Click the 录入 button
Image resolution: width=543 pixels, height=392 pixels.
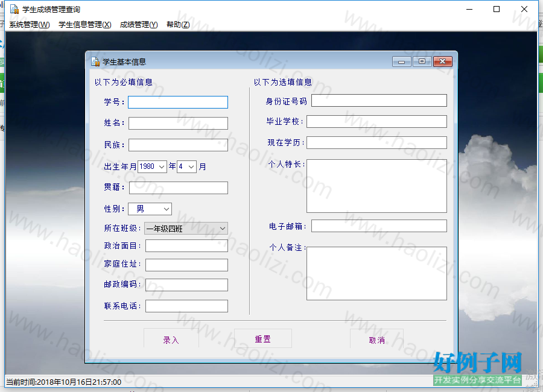[171, 340]
